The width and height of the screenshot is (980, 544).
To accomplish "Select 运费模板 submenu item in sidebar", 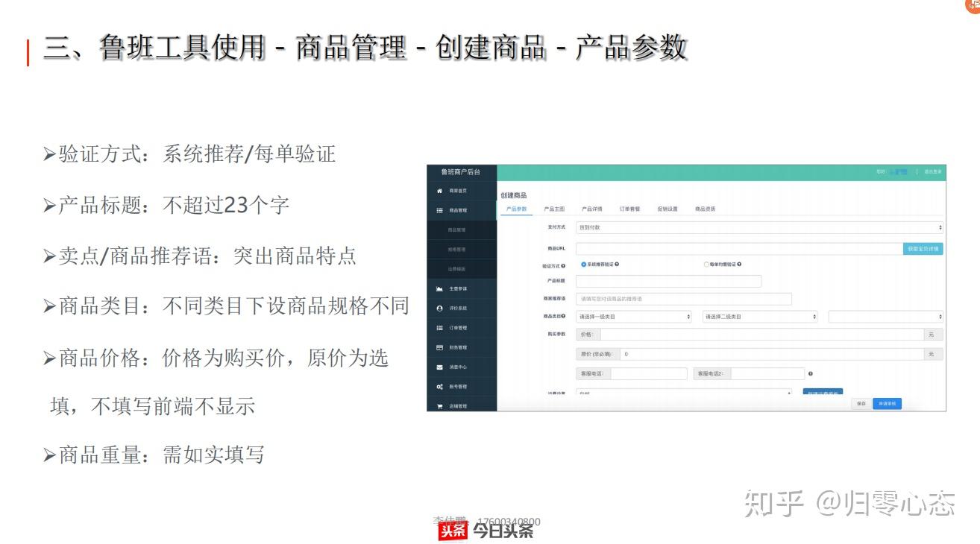I will click(x=456, y=269).
